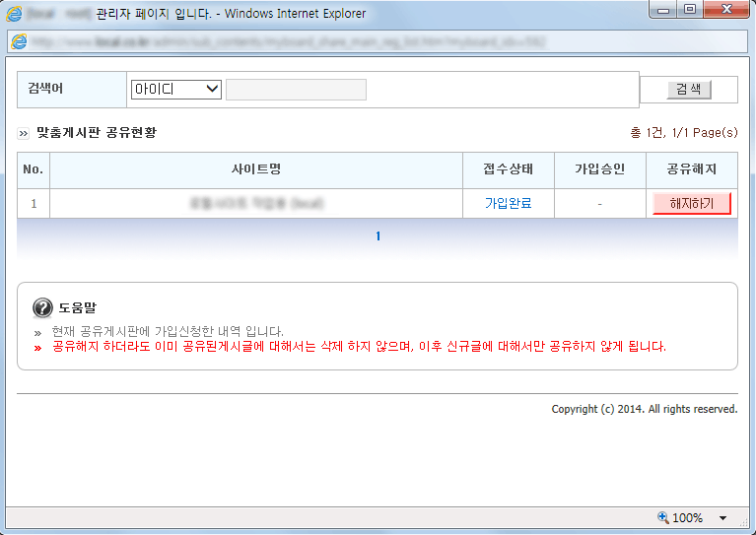Image resolution: width=756 pixels, height=535 pixels.
Task: Click the zoom magnifier icon in status bar
Action: [663, 517]
